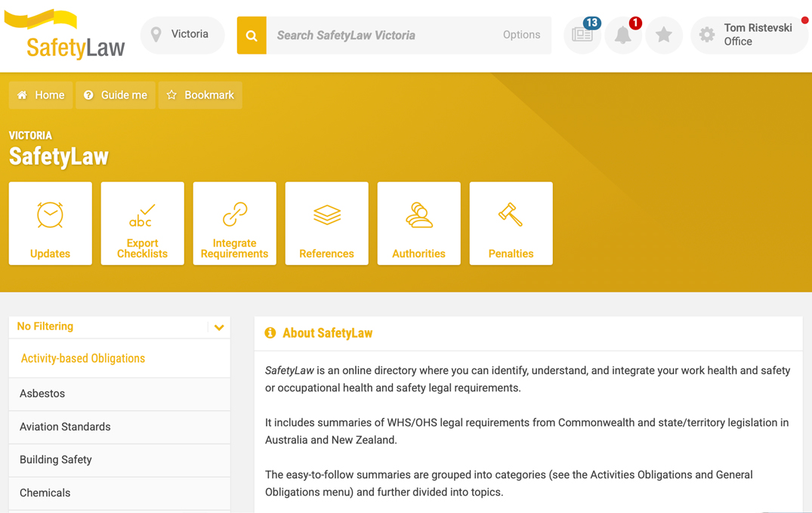Open the favourites star icon
Screen dimensions: 812x513
(x=664, y=35)
